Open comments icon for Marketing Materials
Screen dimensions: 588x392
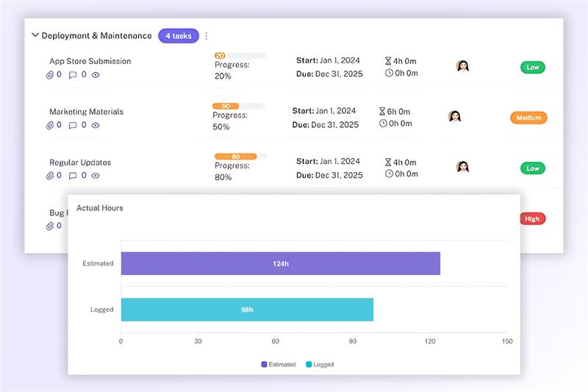click(x=73, y=125)
